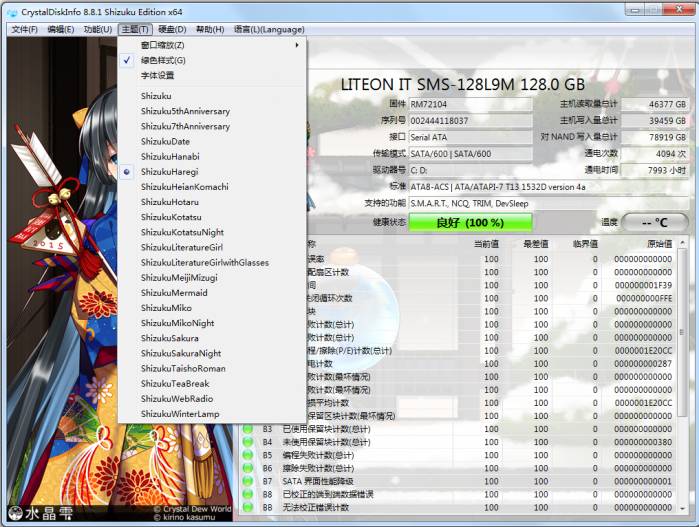Click the SMART list scroll down arrow

682,508
